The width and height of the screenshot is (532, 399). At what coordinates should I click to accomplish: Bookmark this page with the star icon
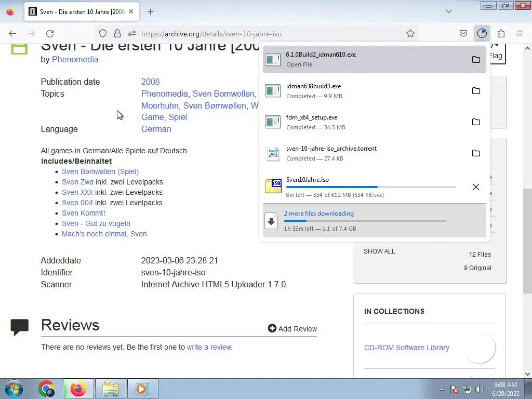click(410, 33)
